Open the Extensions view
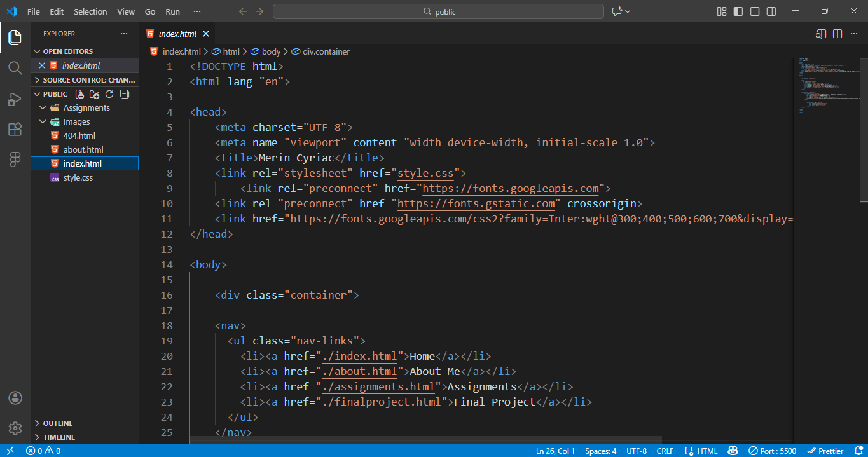This screenshot has height=457, width=868. click(14, 129)
